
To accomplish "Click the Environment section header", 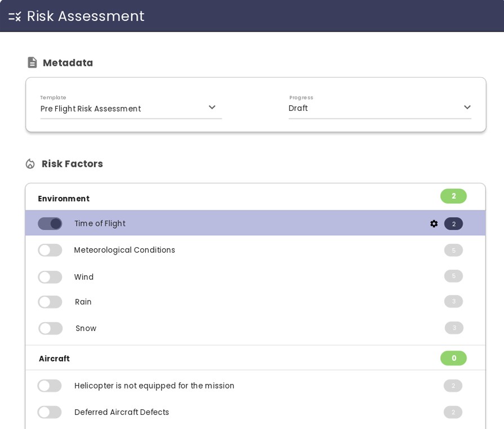I will (255, 197).
